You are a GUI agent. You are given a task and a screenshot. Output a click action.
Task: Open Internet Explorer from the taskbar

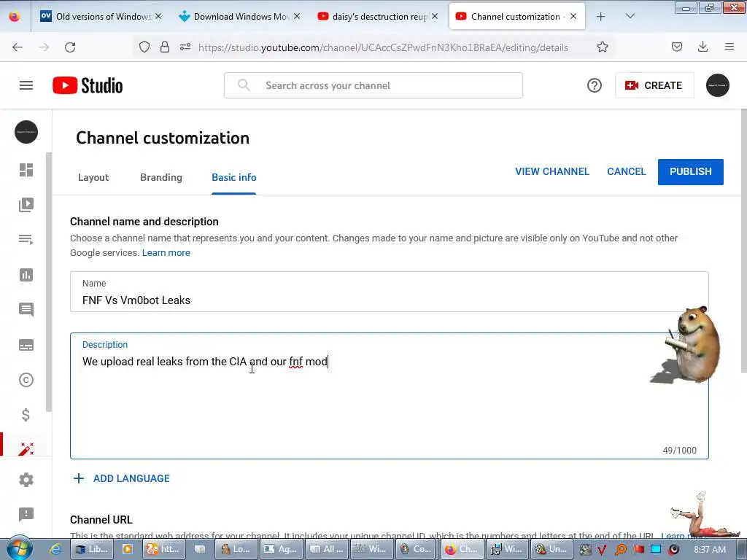pyautogui.click(x=55, y=549)
